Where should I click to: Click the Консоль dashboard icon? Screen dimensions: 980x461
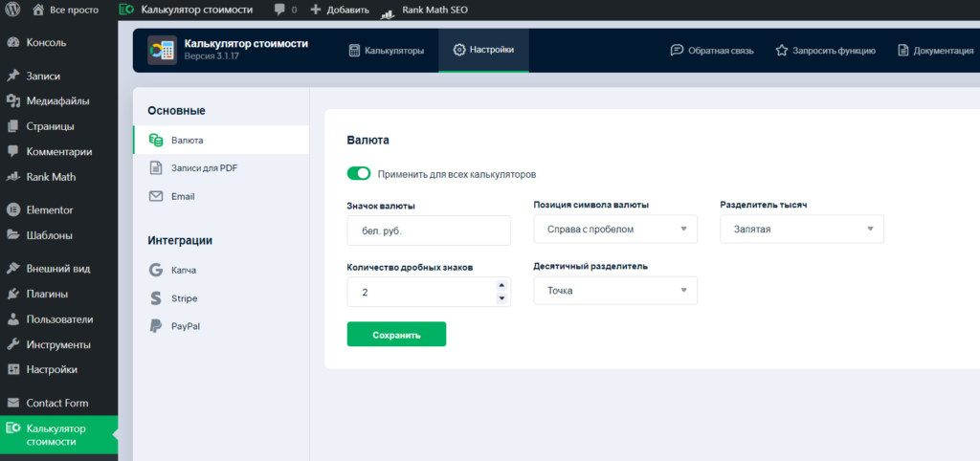tap(12, 42)
